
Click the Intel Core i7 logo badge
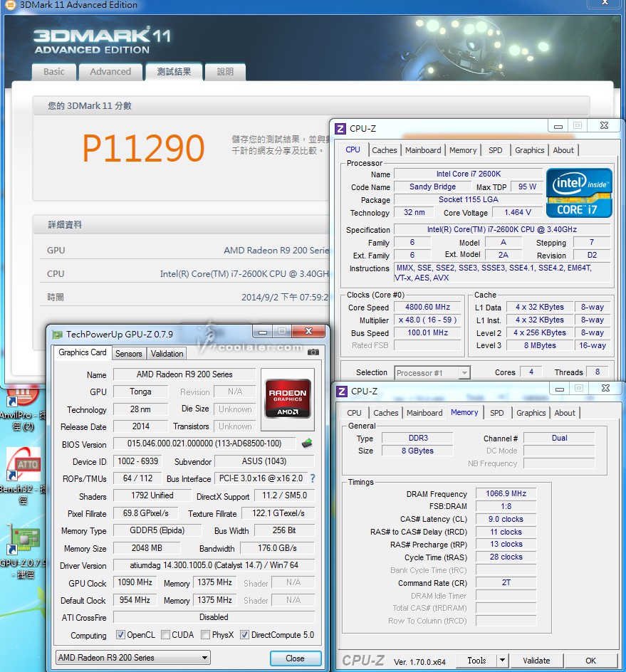point(579,194)
